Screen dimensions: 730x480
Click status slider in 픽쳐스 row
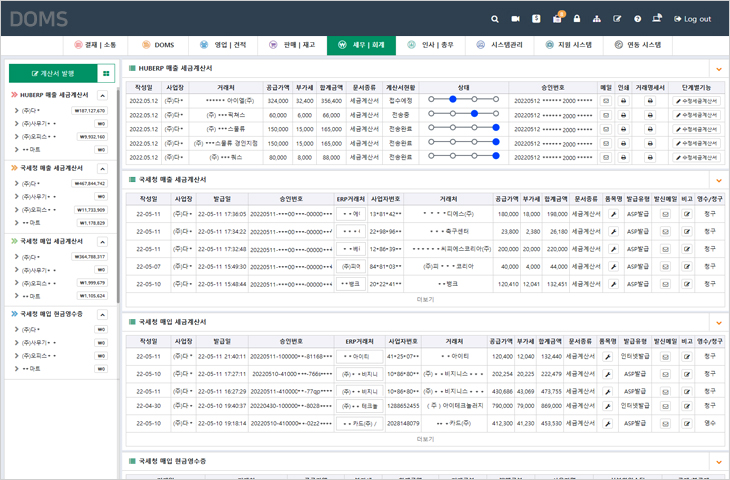coord(464,114)
